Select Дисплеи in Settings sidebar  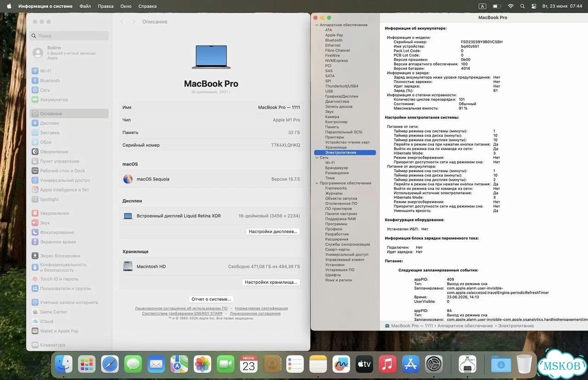(x=69, y=123)
